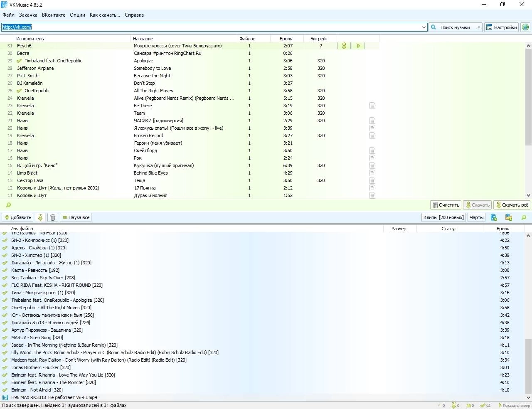Click the lyrics icon for Я ложусь спать!
532x409 pixels.
(372, 128)
